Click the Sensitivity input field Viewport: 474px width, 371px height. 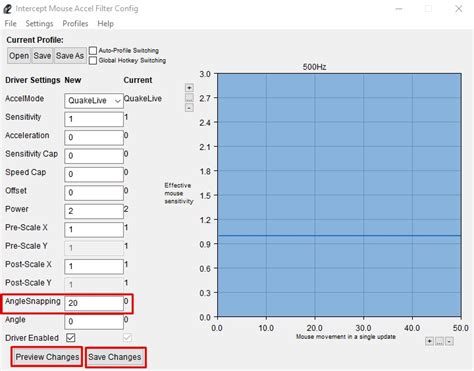pos(94,119)
